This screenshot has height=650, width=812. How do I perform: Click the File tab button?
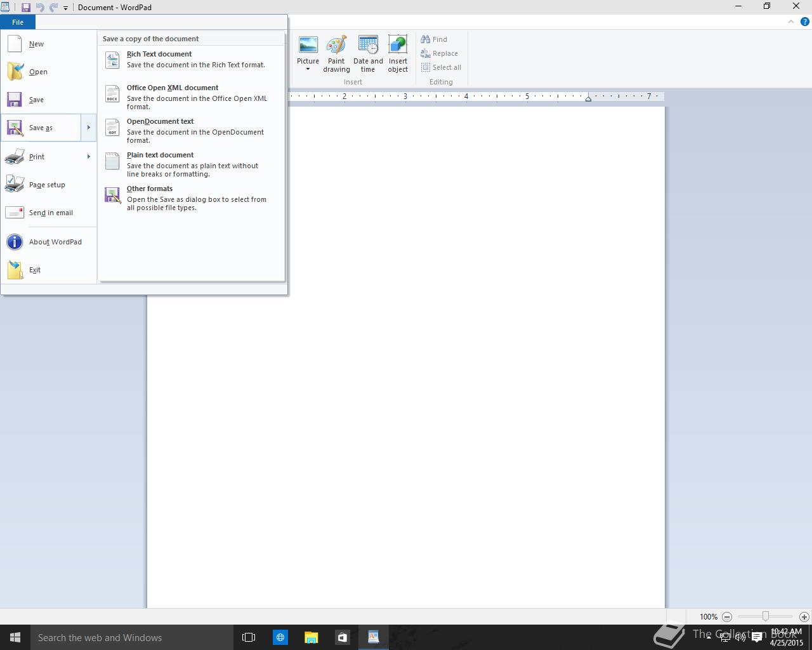[x=18, y=22]
